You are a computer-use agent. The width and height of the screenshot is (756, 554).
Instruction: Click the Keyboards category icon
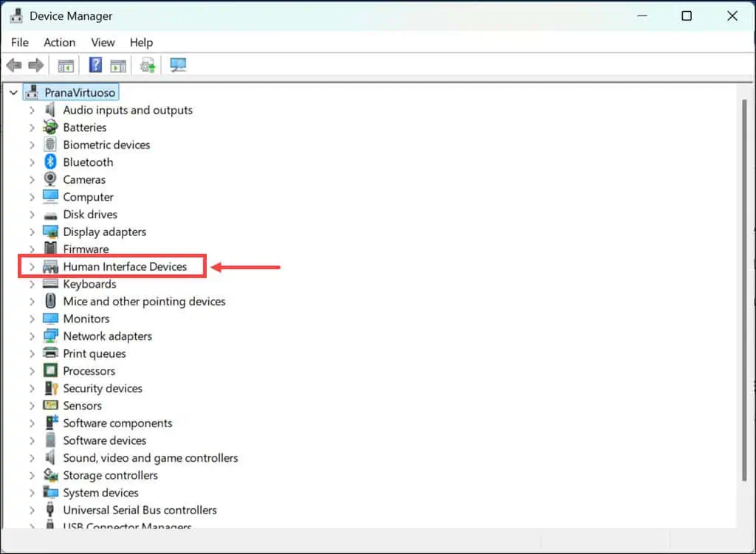click(50, 284)
